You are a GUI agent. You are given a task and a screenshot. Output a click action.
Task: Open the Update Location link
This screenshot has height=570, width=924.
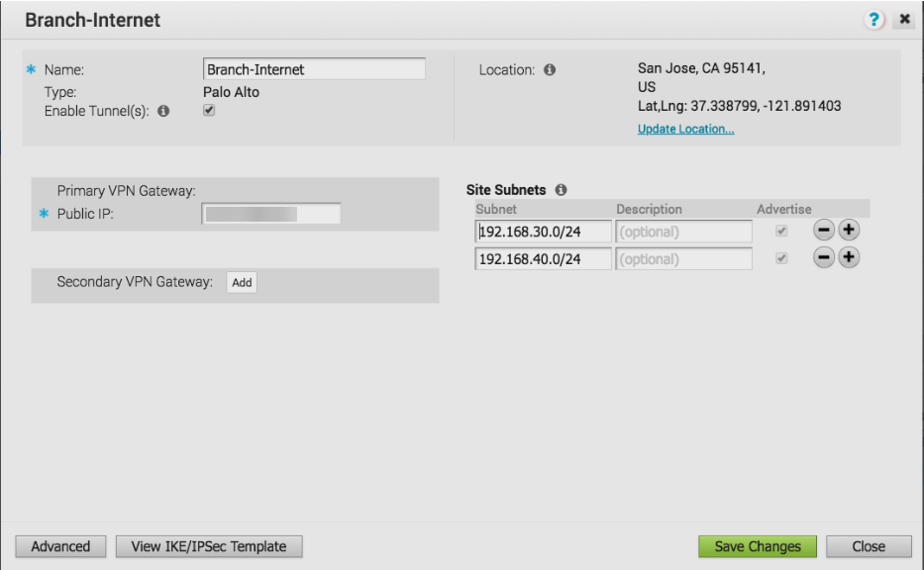pos(685,129)
